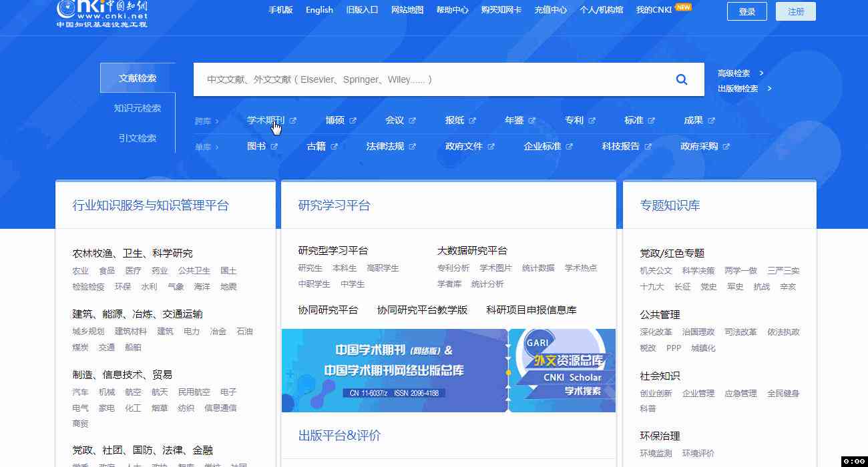Open the 法律法规 single database
Image resolution: width=868 pixels, height=467 pixels.
[385, 147]
